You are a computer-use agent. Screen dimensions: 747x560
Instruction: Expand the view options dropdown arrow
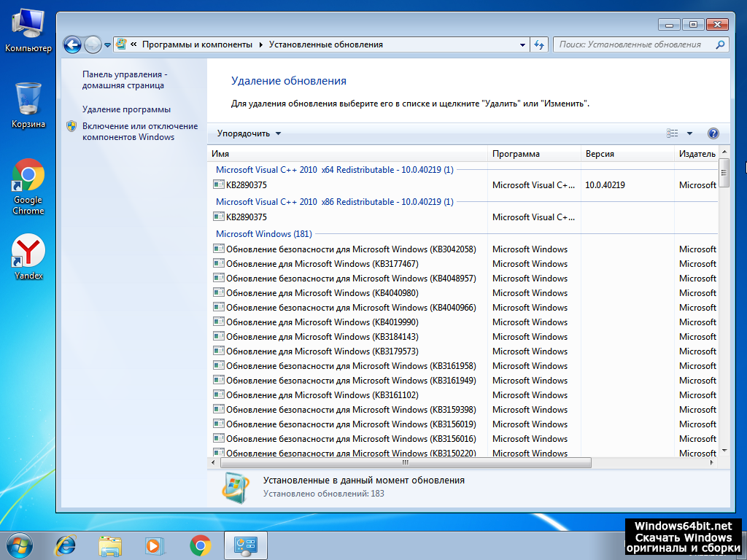[x=689, y=133]
